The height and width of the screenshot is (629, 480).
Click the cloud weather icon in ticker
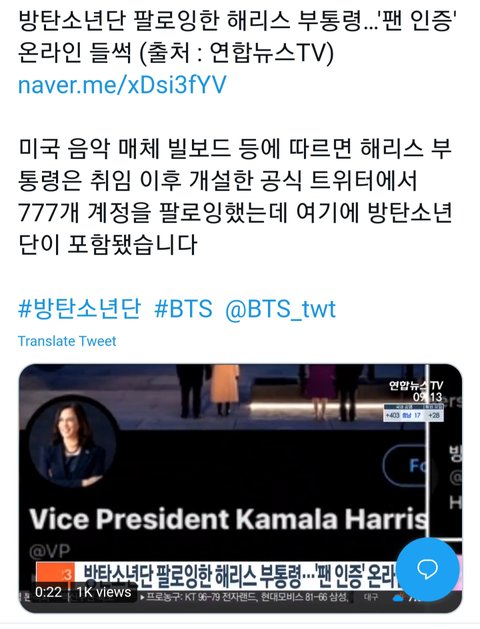pos(399,598)
